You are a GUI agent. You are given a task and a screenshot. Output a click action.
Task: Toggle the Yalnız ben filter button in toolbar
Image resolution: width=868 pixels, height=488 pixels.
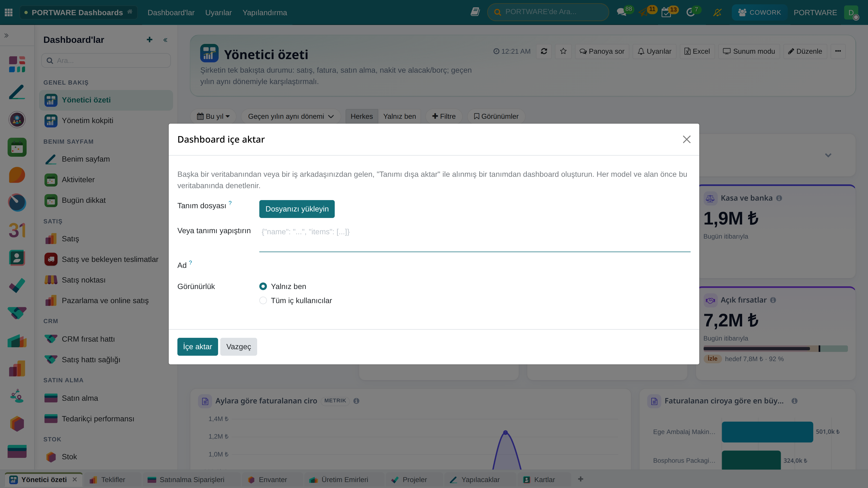(399, 117)
